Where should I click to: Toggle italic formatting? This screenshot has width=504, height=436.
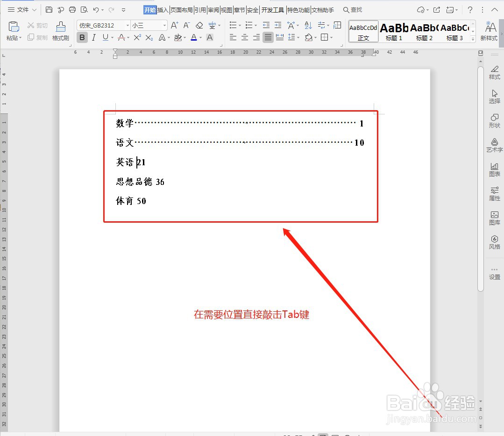93,37
